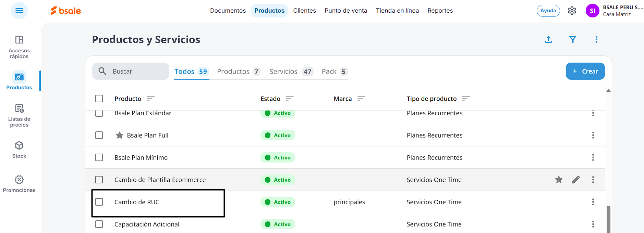Switch to the Productos 7 tab
Image resolution: width=644 pixels, height=233 pixels.
239,72
